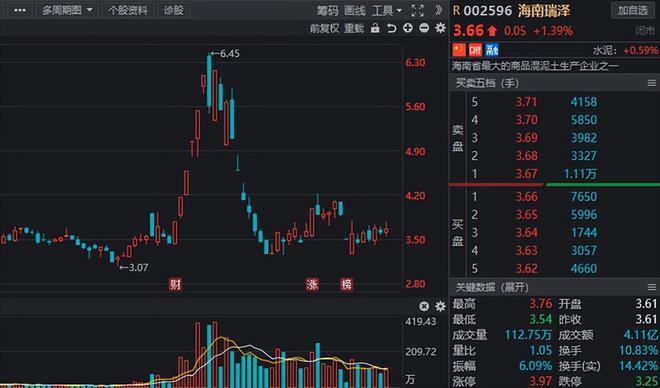The width and height of the screenshot is (660, 388).
Task: Expand the 关键数据 key data section
Action: [x=492, y=287]
